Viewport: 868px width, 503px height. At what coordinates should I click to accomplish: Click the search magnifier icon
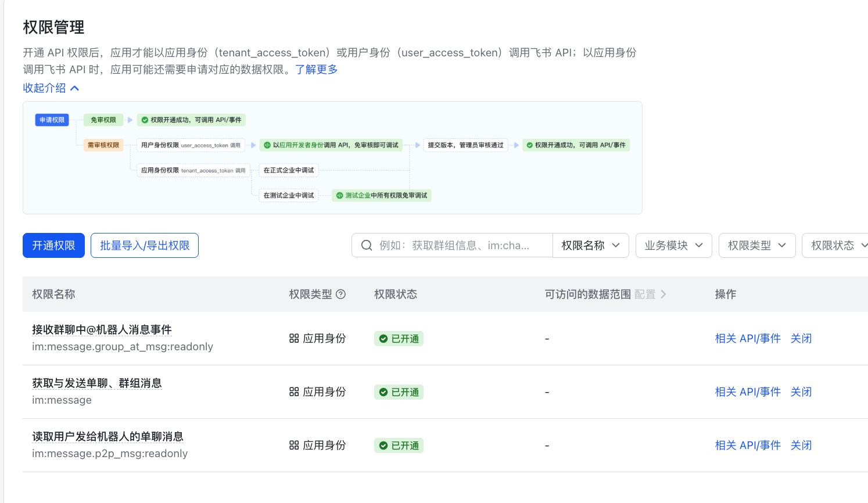pos(367,245)
